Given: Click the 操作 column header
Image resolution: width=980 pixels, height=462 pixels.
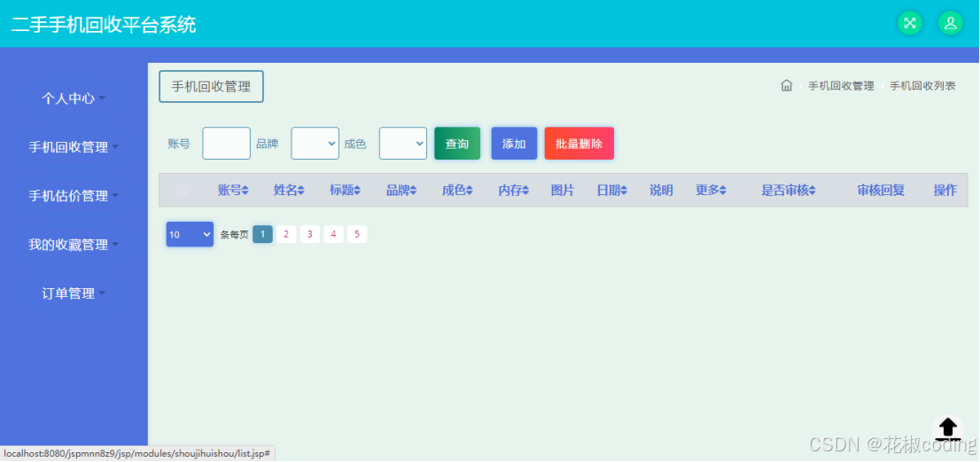Looking at the screenshot, I should click(x=945, y=190).
